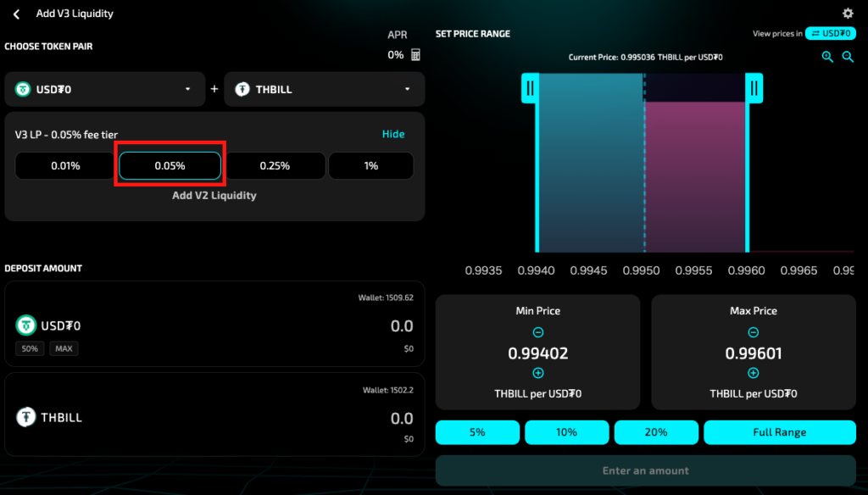The height and width of the screenshot is (495, 868).
Task: Decrease Max Price with minus icon
Action: click(754, 333)
